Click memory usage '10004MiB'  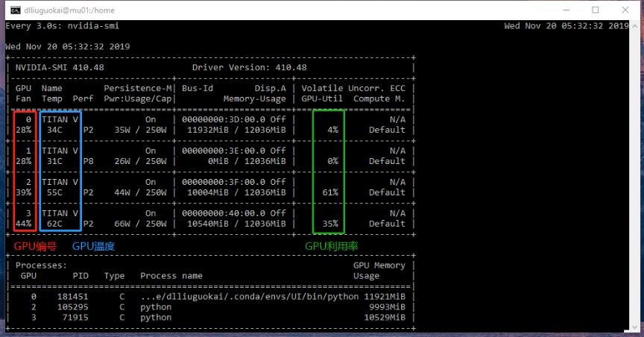pos(208,192)
